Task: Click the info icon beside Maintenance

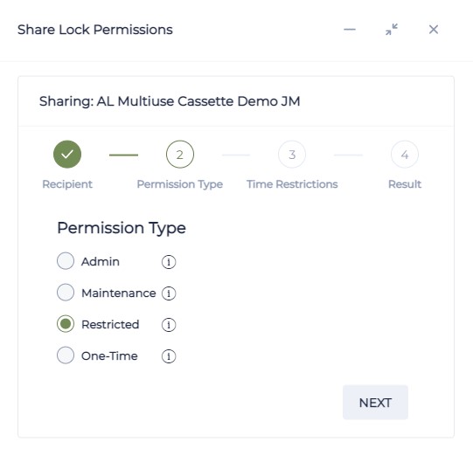Action: [169, 293]
